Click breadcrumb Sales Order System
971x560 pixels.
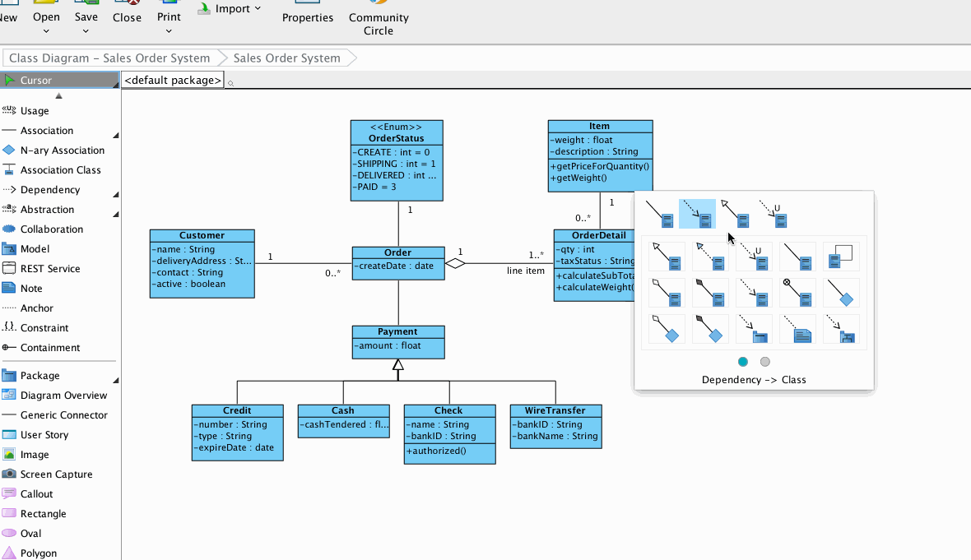click(x=286, y=58)
